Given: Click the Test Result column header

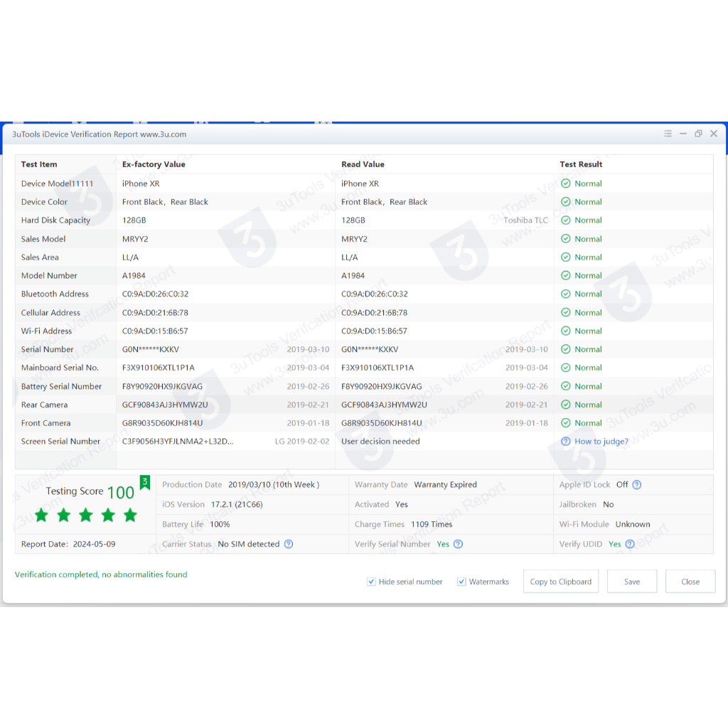Looking at the screenshot, I should (581, 164).
